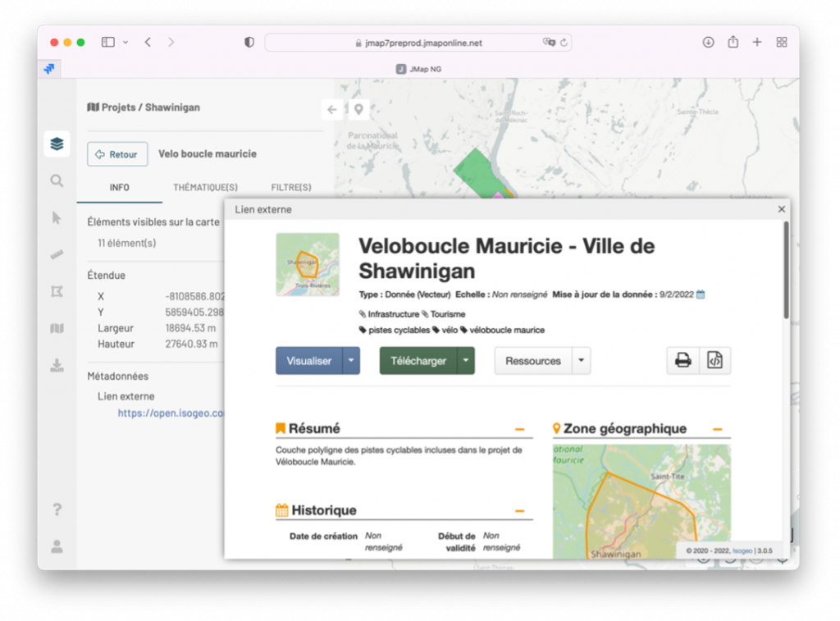Click the Télécharger button
Image resolution: width=840 pixels, height=621 pixels.
pyautogui.click(x=418, y=361)
